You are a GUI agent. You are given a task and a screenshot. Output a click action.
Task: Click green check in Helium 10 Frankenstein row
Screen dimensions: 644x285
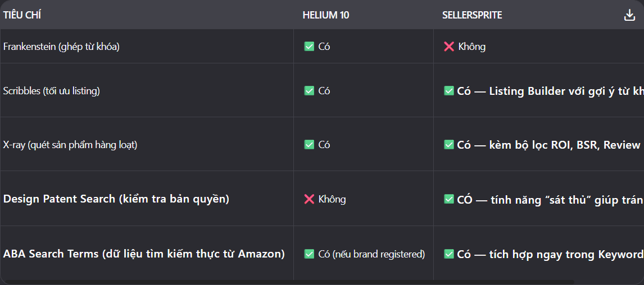tap(309, 47)
